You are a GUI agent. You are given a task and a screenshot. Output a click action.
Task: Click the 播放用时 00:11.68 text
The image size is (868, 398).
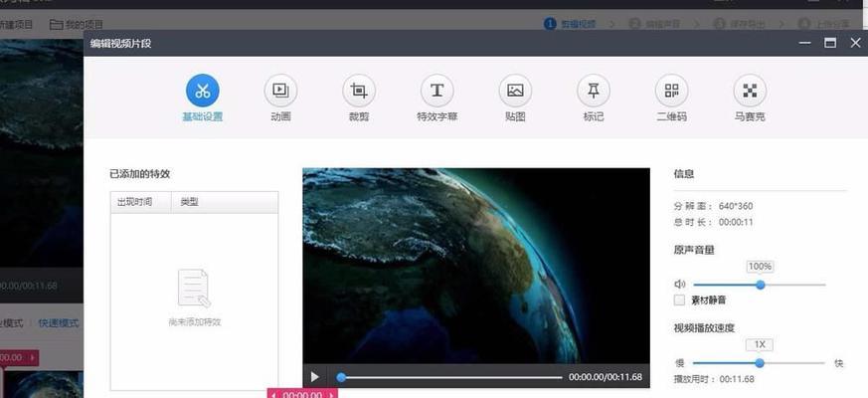(x=714, y=379)
